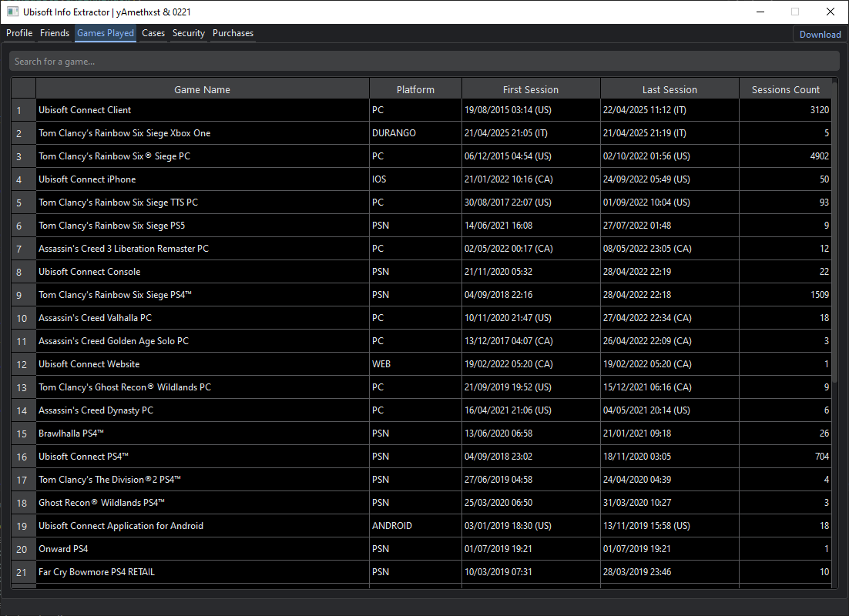Click the Onward PS4 cell
The width and height of the screenshot is (849, 616).
coord(203,548)
